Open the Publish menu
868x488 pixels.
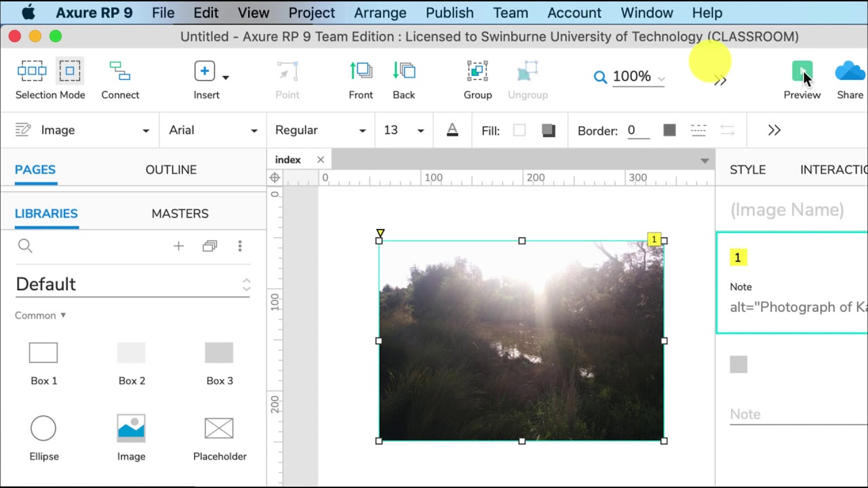(x=450, y=13)
